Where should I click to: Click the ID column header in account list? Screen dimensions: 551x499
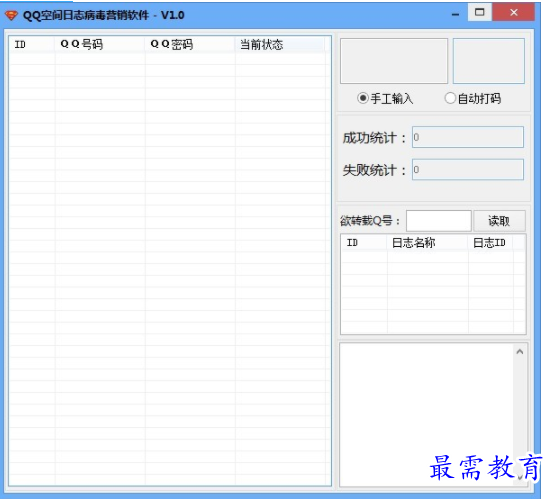(32, 45)
